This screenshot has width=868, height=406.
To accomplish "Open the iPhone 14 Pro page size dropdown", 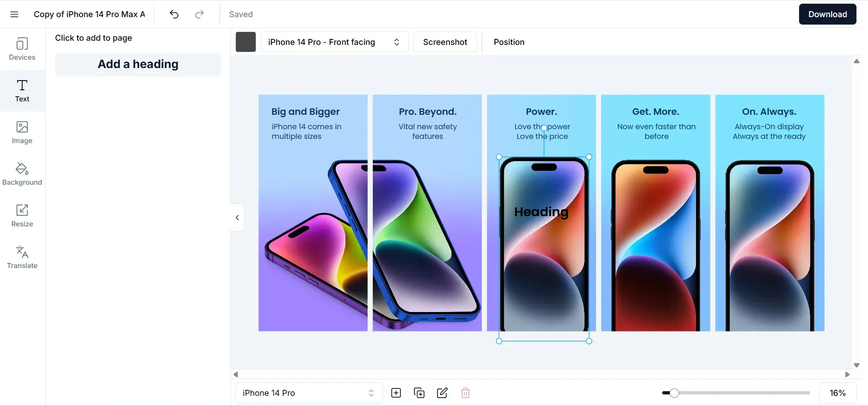I will click(x=309, y=393).
